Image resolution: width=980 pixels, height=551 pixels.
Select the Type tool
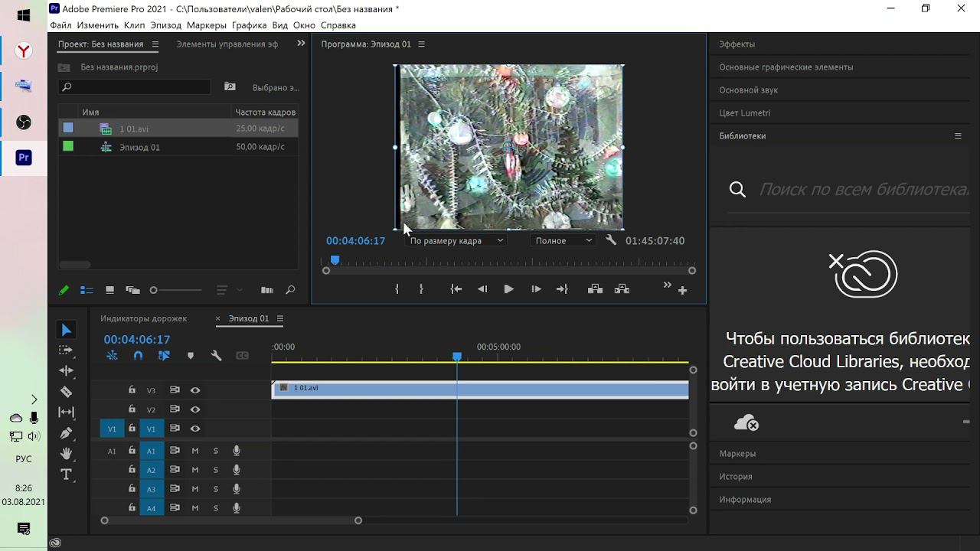67,474
